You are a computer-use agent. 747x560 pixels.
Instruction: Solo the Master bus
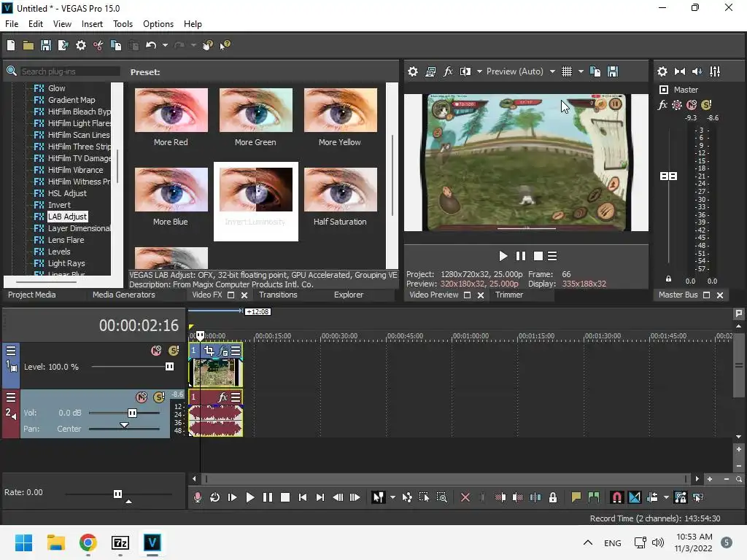click(x=706, y=105)
